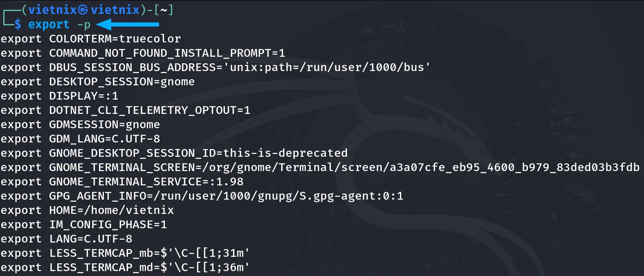Click the GDM_LANG=C.UTF-8 line

coord(81,139)
